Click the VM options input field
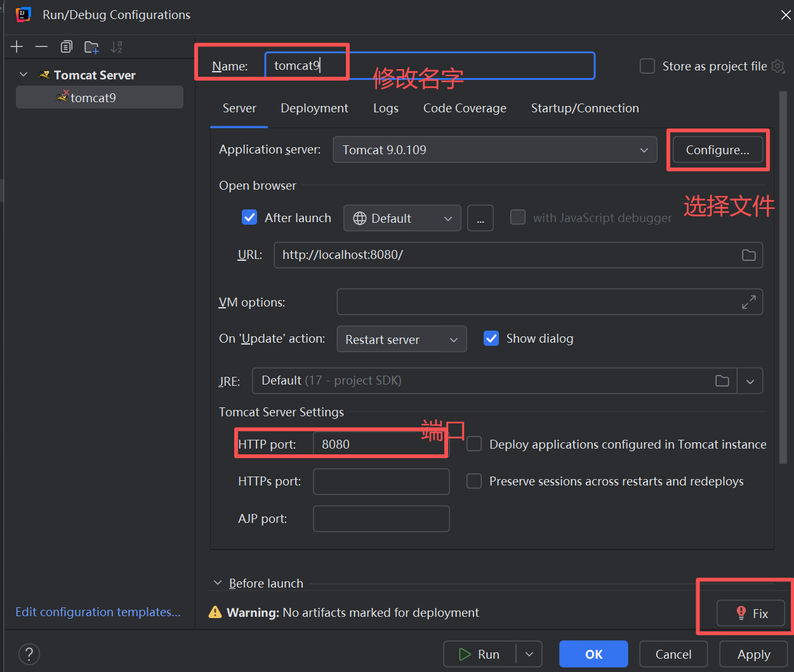Image resolution: width=794 pixels, height=672 pixels. pos(550,302)
